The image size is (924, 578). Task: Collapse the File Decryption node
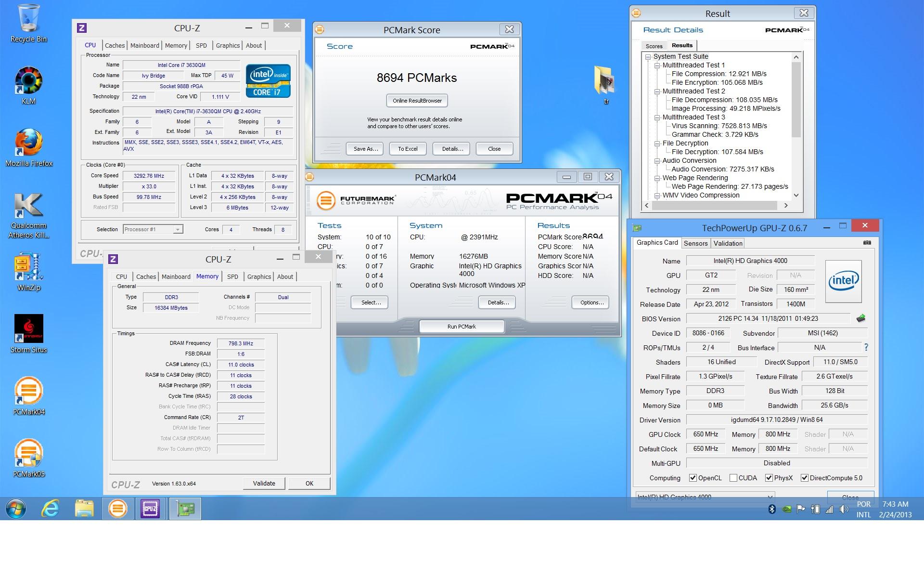point(657,144)
